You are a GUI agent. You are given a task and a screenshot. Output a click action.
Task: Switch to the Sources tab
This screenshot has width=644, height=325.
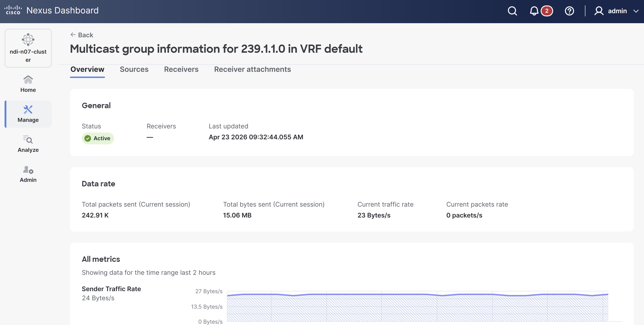(134, 69)
